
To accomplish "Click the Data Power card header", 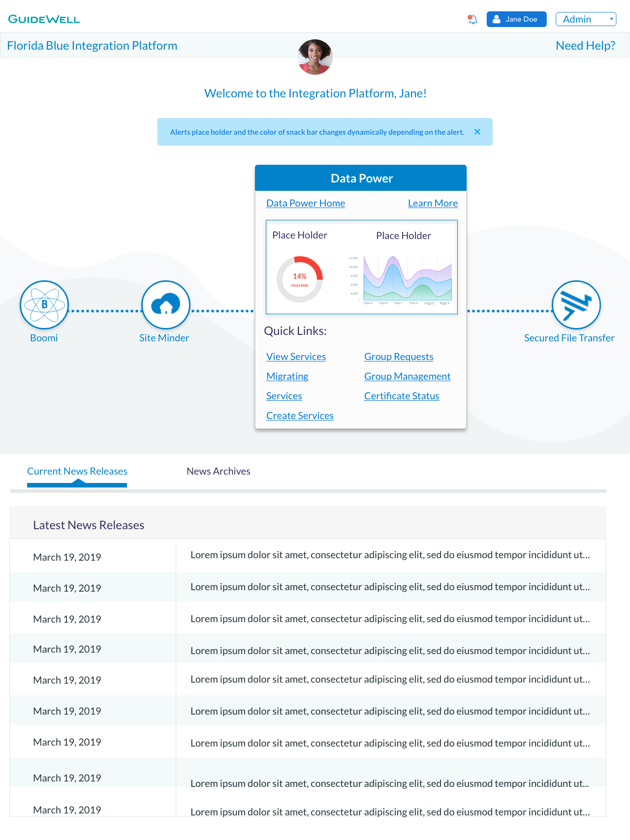I will click(x=361, y=178).
